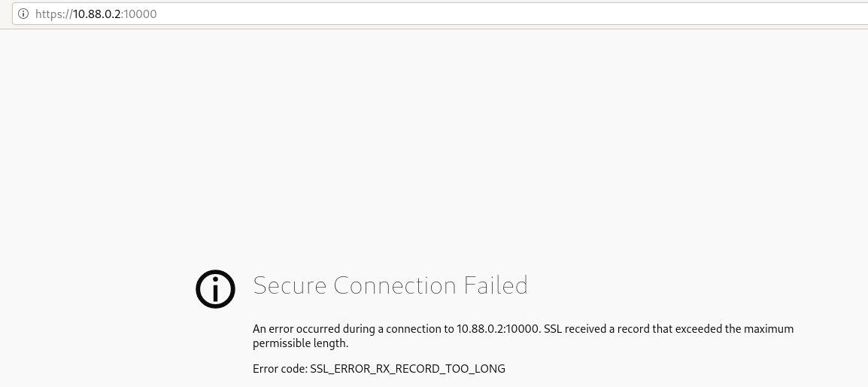Click blank page area left of info icon
Screen dimensions: 868x387
(x=90, y=288)
